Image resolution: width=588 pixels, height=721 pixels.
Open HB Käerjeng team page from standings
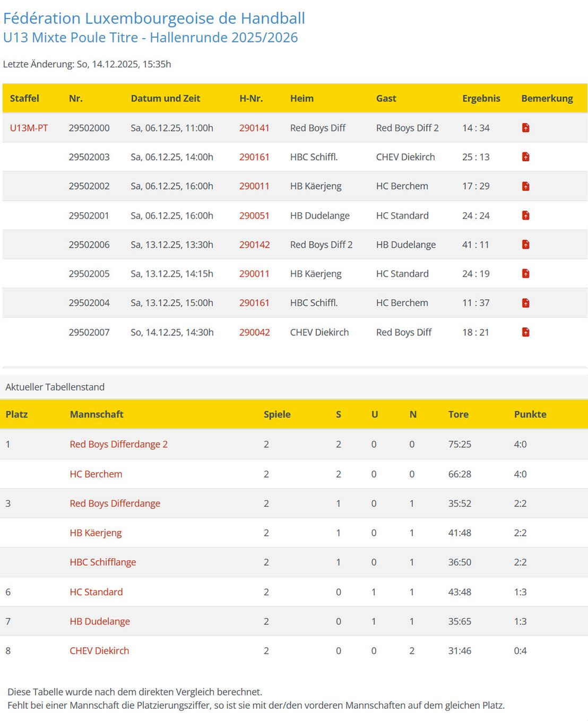click(96, 533)
